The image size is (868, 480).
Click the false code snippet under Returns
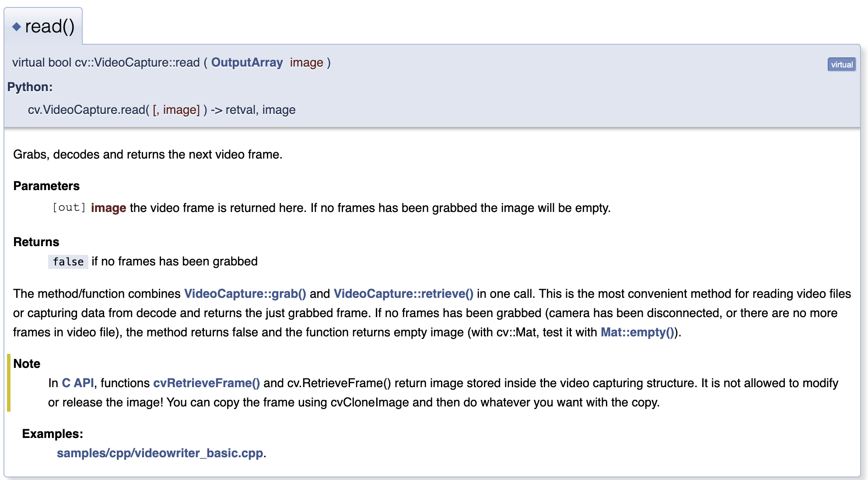tap(68, 261)
